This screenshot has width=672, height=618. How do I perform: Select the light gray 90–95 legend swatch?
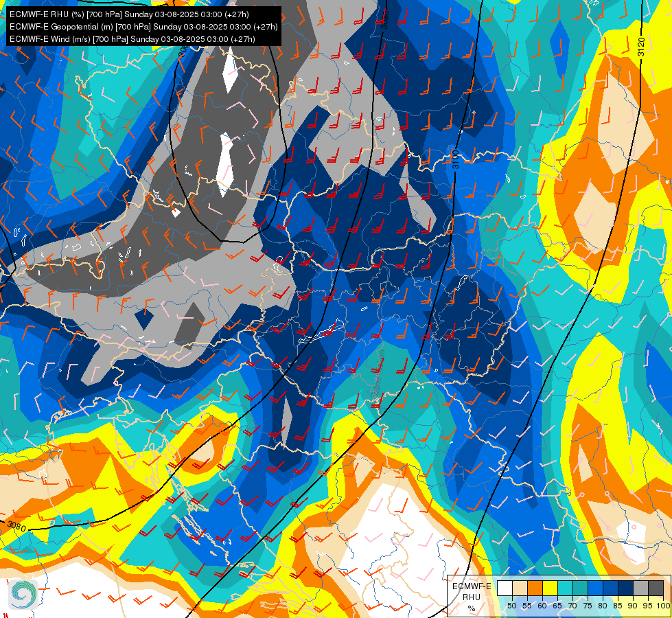coord(641,588)
